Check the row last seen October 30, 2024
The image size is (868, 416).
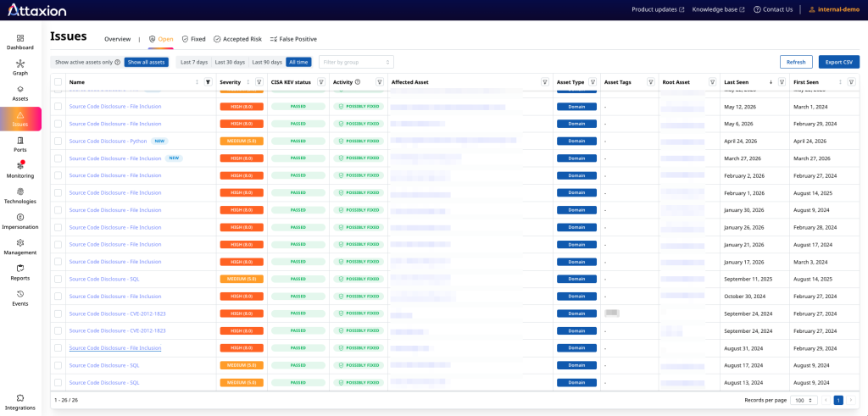pos(58,296)
